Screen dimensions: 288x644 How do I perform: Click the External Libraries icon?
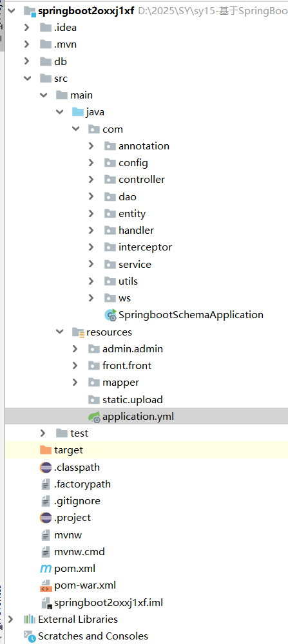(x=30, y=620)
